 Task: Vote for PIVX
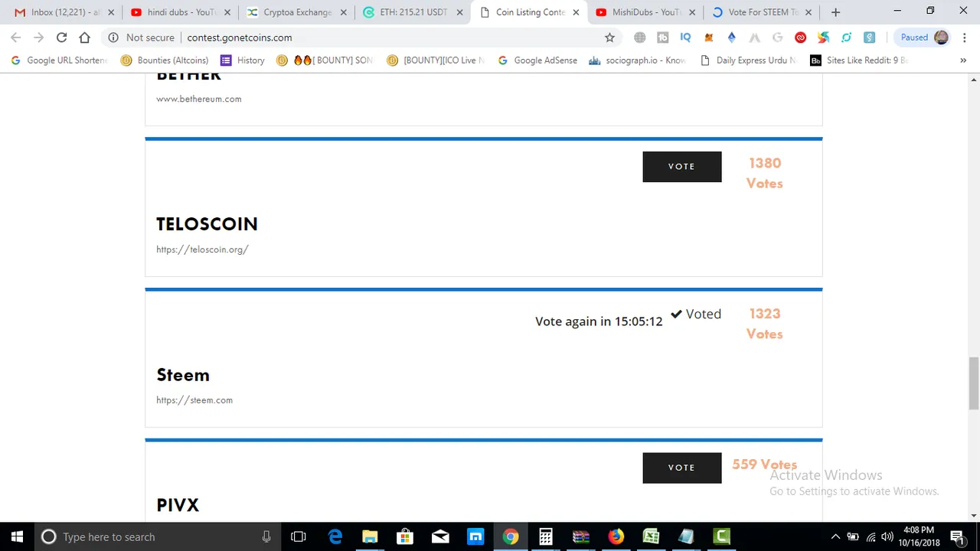click(x=681, y=468)
